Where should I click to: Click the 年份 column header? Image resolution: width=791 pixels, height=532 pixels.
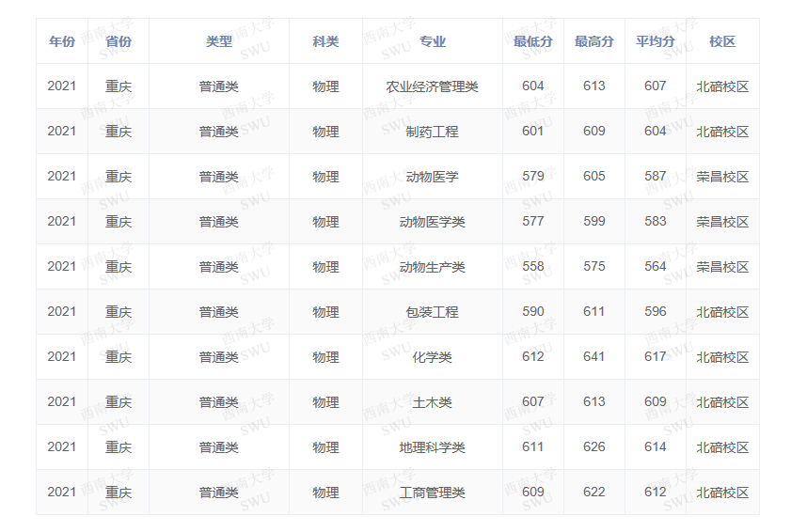coord(62,41)
